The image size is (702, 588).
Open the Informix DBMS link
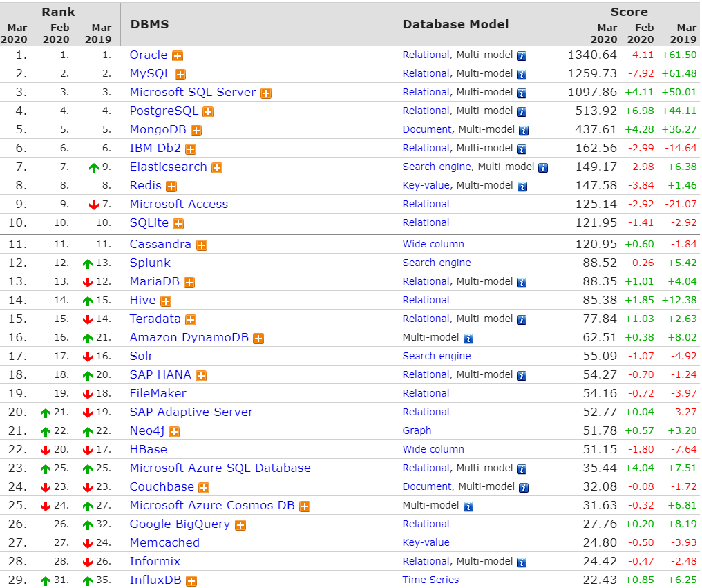[155, 561]
